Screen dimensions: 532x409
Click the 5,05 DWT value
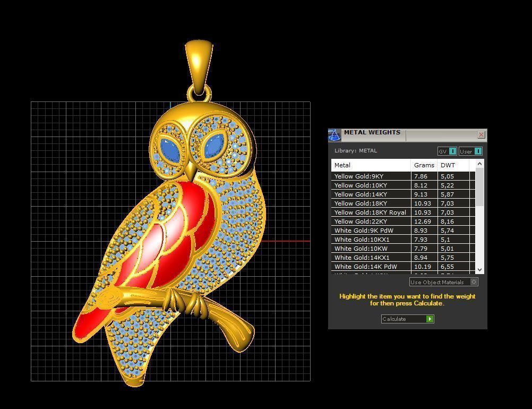447,176
